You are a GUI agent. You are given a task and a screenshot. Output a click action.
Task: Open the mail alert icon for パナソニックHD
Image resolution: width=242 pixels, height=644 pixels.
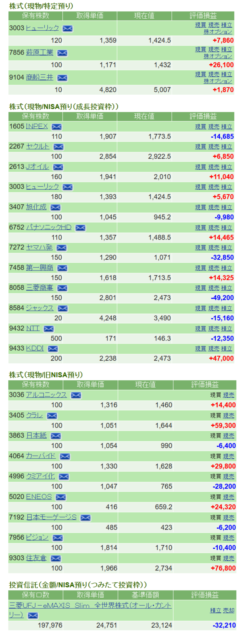coord(80,228)
